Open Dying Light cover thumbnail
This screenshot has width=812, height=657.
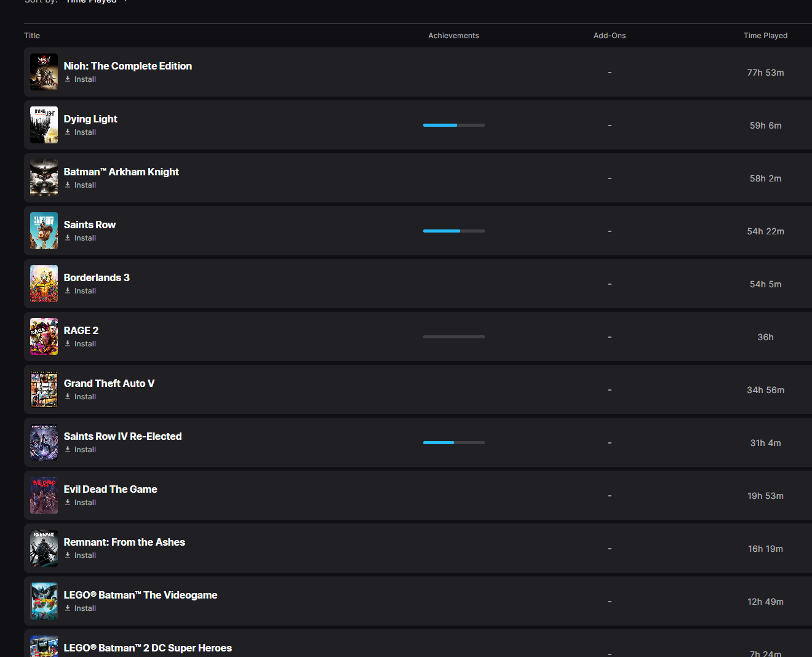click(x=44, y=125)
